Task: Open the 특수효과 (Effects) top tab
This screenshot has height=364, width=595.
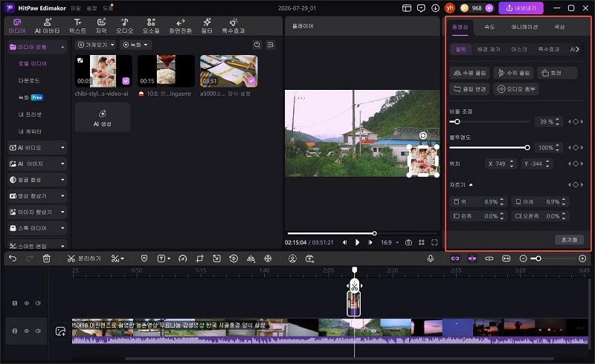Action: click(x=234, y=26)
